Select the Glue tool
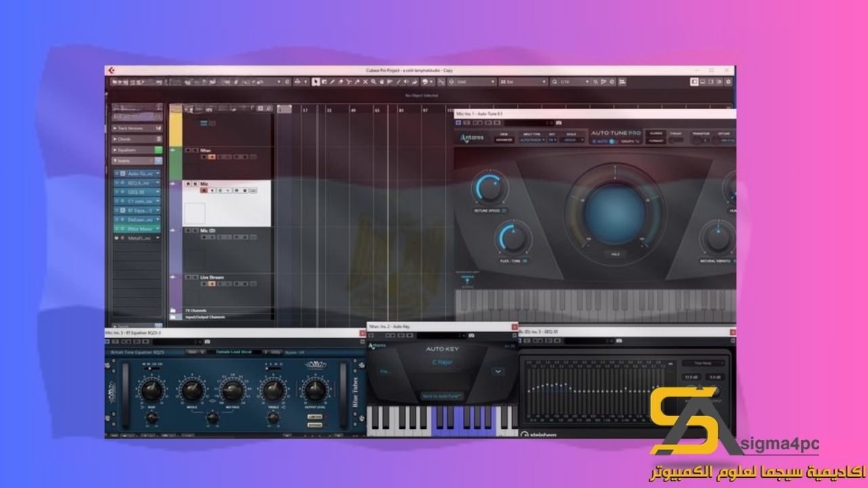This screenshot has width=868, height=488. tap(357, 81)
